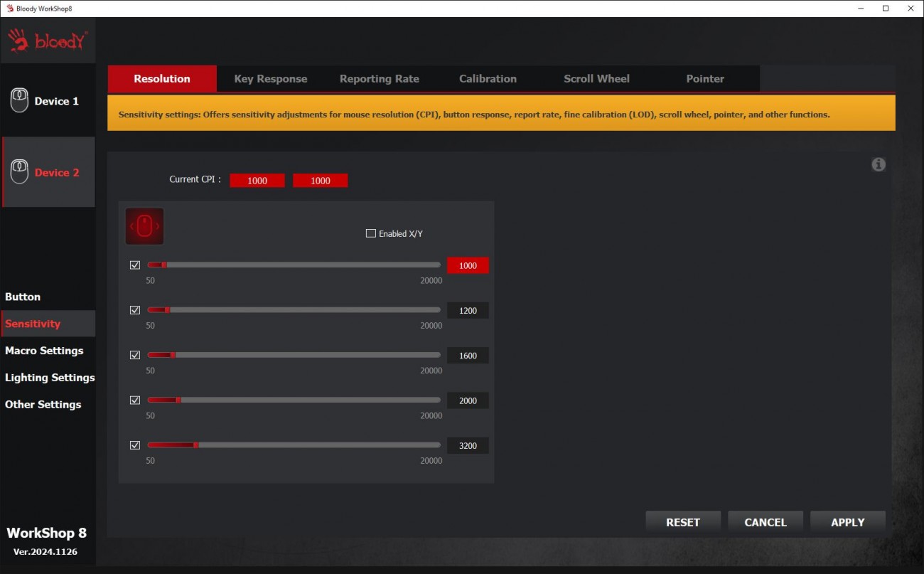Disable the 3200 CPI level checkbox
Viewport: 924px width, 574px height.
(135, 445)
